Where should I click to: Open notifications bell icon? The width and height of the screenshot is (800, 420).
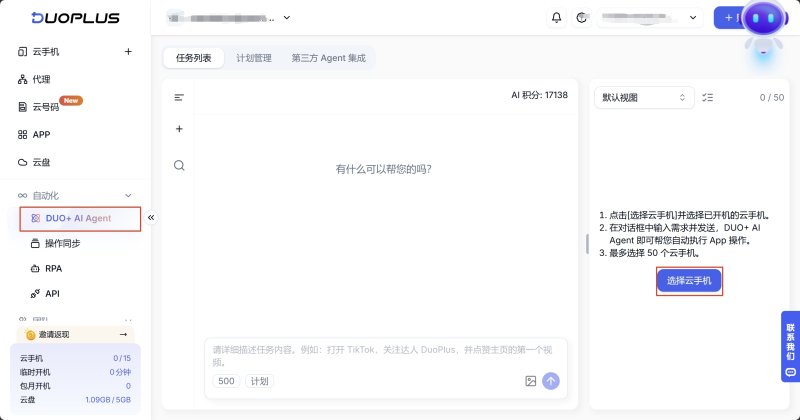[557, 18]
